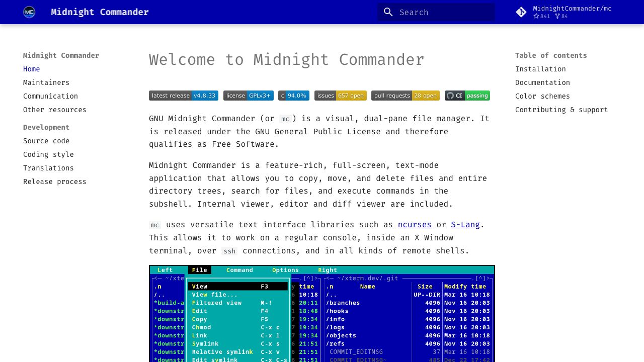Click the 'Table of contents' label
This screenshot has width=644, height=362.
click(551, 55)
